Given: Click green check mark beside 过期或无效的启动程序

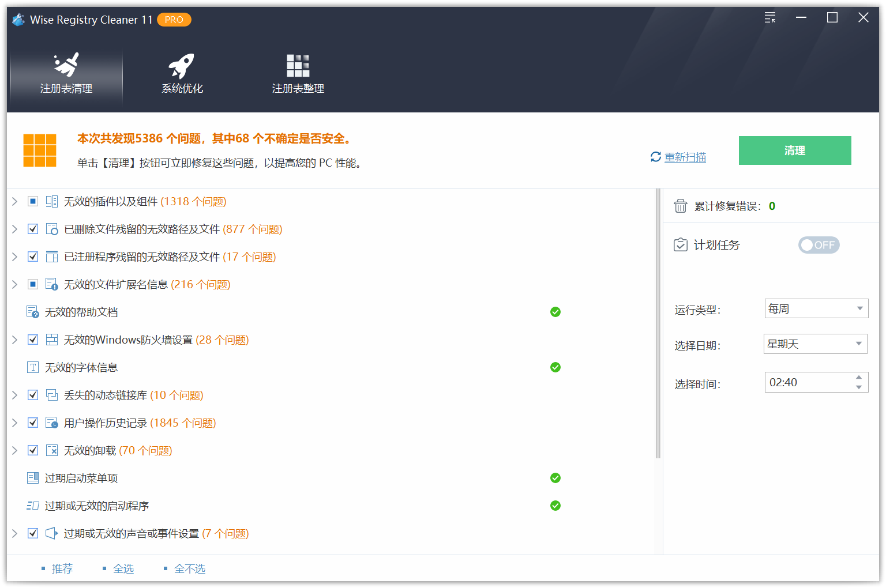Looking at the screenshot, I should tap(555, 506).
